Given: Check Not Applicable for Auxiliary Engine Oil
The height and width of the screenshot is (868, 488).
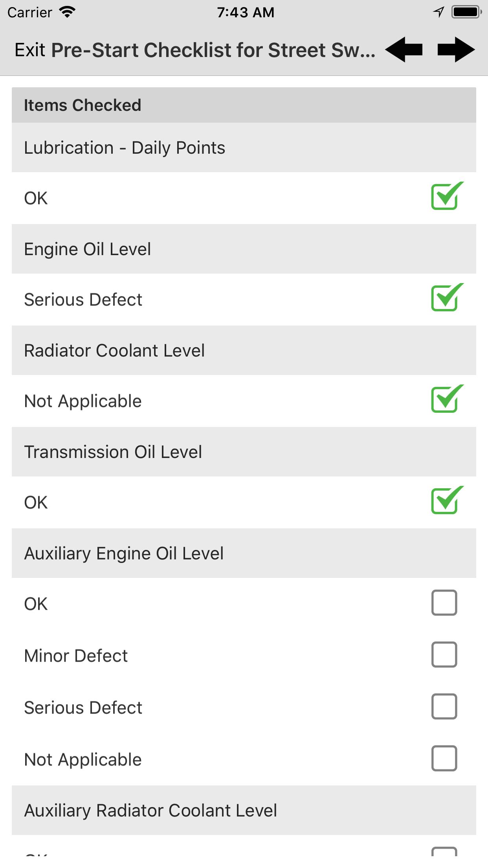Looking at the screenshot, I should 444,758.
